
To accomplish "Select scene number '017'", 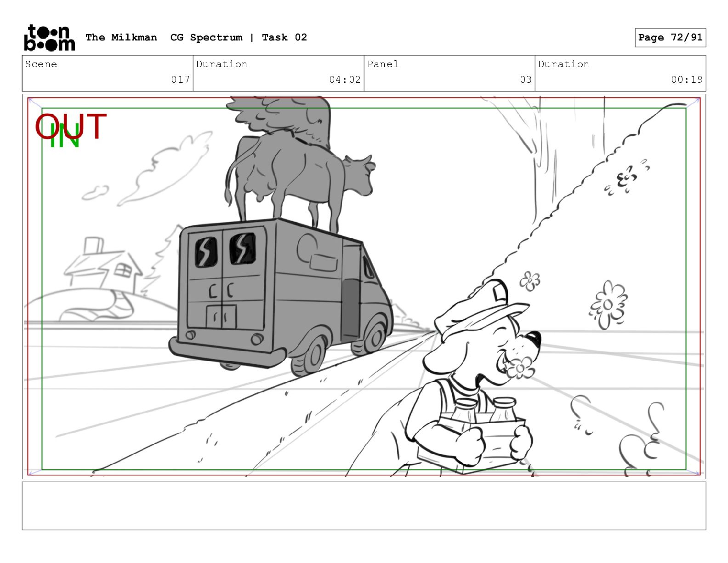I will tap(180, 80).
